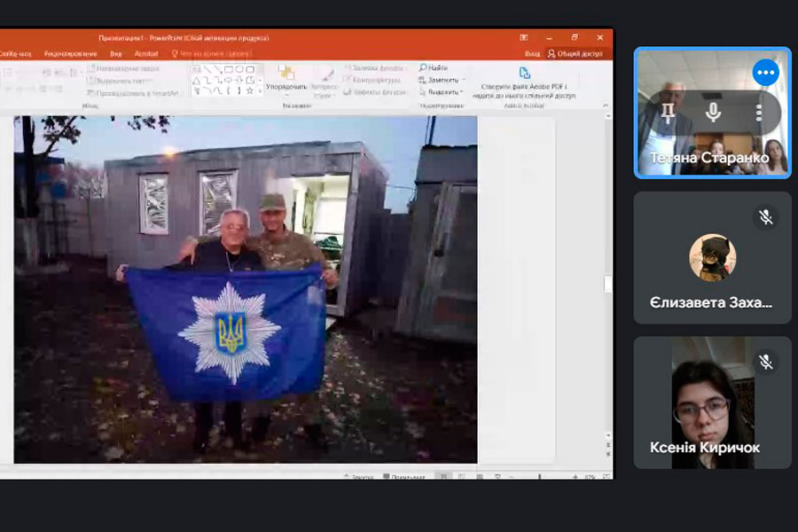Expand the Заменить dropdown arrow

tap(462, 81)
